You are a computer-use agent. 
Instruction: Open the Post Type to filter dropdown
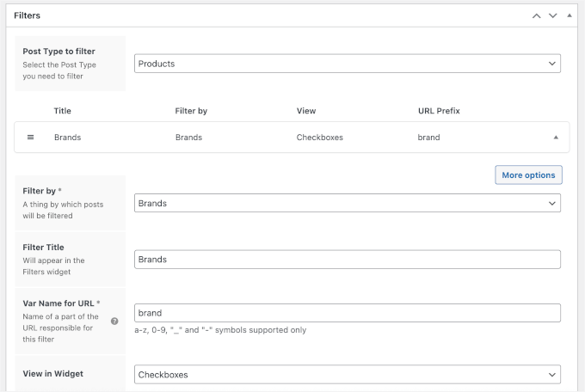tap(348, 64)
